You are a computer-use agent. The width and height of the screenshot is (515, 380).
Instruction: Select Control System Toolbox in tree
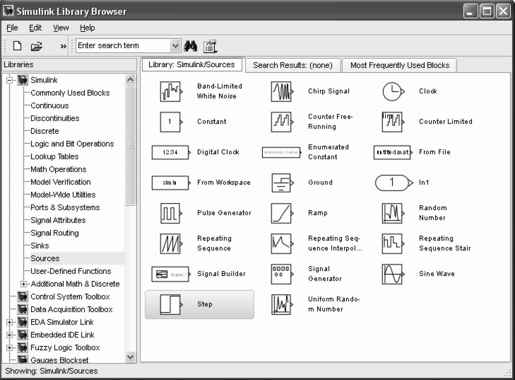coord(70,297)
